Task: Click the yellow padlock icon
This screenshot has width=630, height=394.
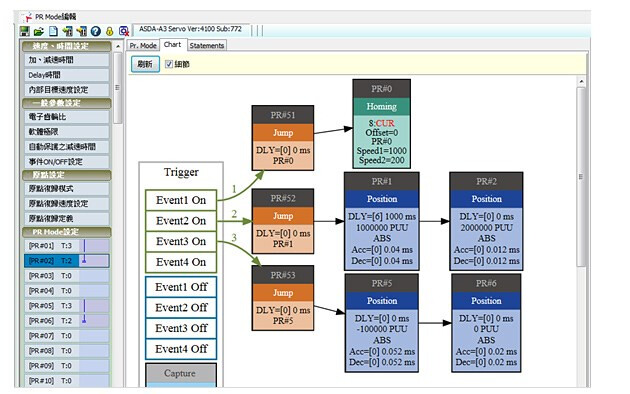Action: coord(109,31)
